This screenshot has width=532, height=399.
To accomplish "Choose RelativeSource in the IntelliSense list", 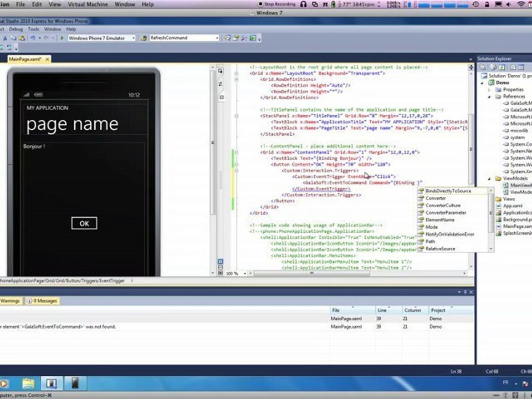I will [441, 249].
